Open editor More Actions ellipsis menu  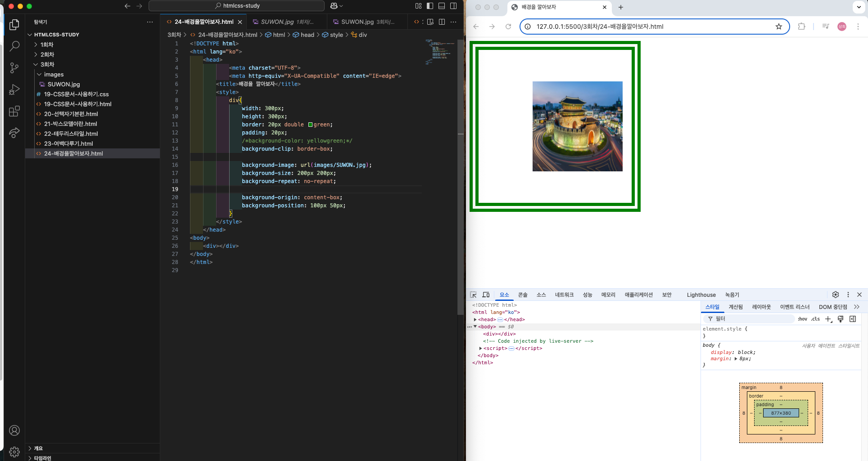453,22
